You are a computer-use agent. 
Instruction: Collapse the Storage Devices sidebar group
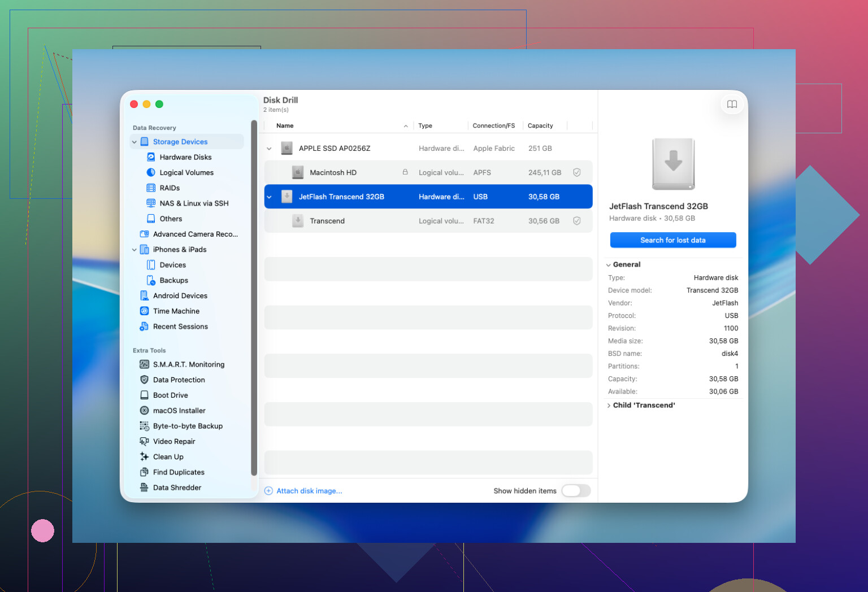pos(134,142)
